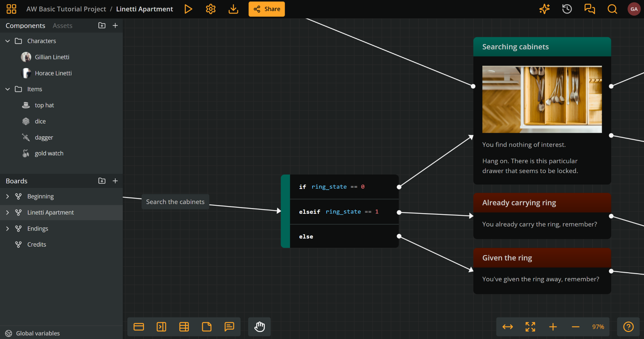Toggle the hand pan tool
644x339 pixels.
(x=260, y=327)
